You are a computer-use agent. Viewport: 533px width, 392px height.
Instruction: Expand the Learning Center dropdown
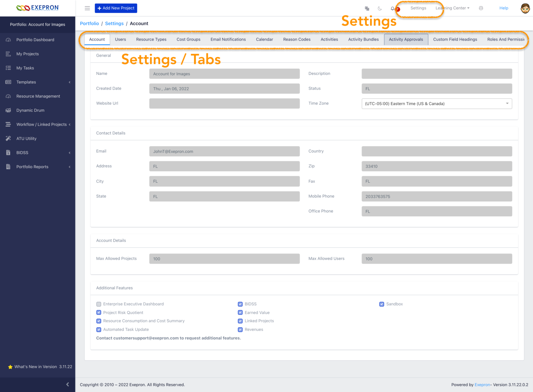452,8
